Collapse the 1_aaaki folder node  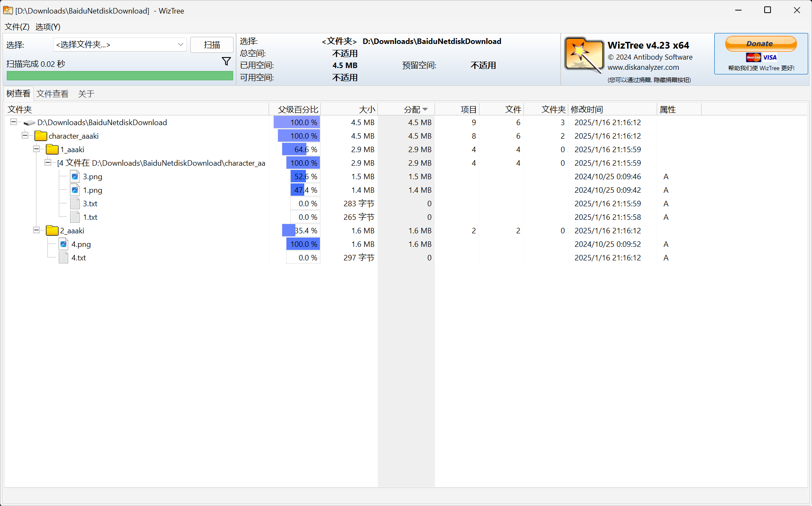coord(36,149)
